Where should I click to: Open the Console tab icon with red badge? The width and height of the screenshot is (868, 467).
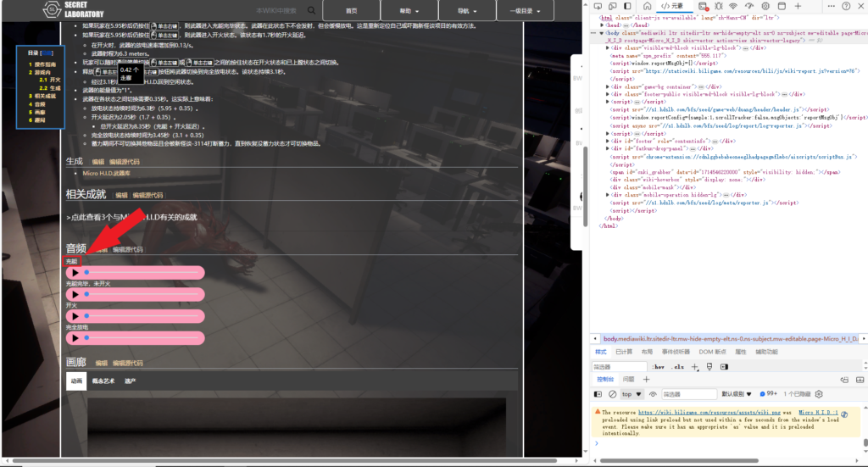pyautogui.click(x=703, y=6)
